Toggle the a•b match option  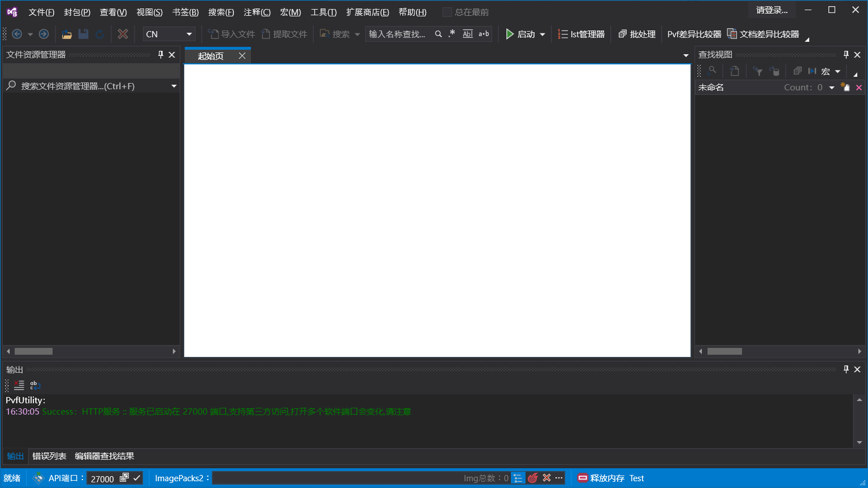(x=484, y=34)
